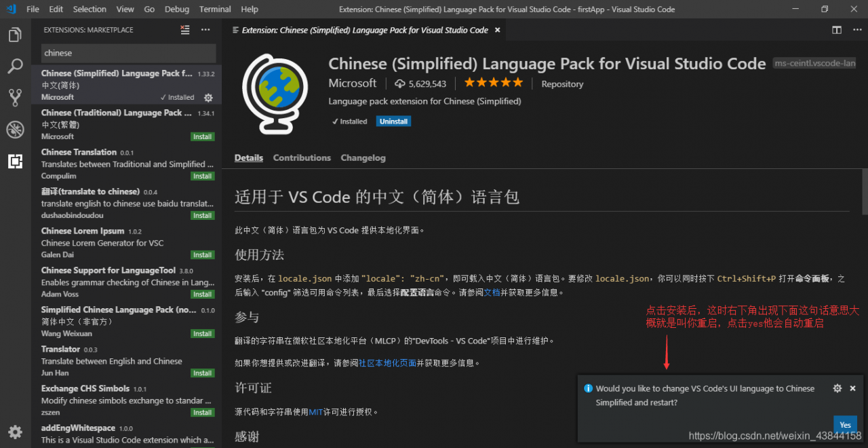The height and width of the screenshot is (448, 868).
Task: Open the Help menu
Action: [250, 9]
